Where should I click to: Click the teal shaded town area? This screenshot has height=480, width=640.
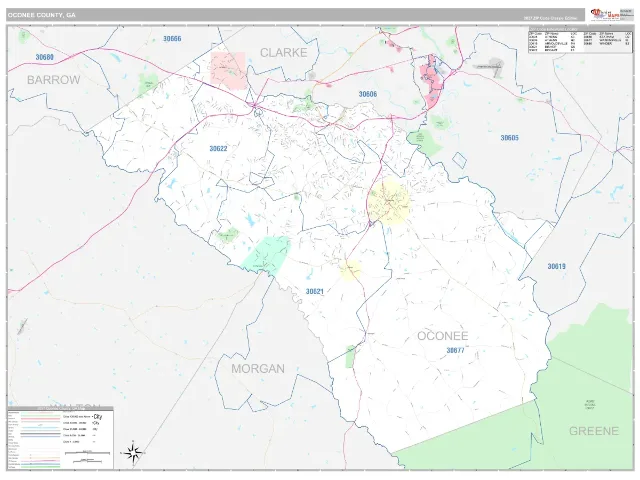[x=267, y=256]
